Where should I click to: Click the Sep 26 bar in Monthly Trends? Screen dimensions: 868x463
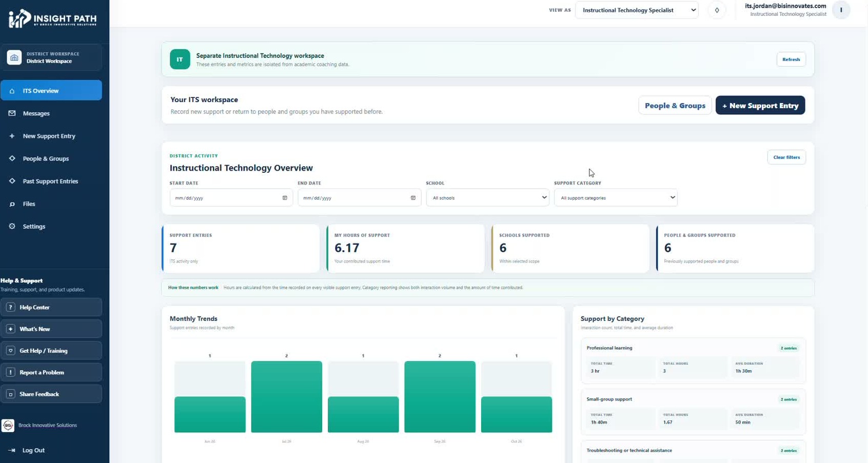[440, 397]
